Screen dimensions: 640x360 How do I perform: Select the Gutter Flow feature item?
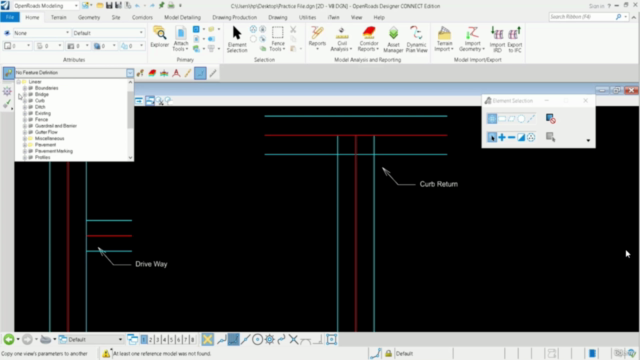tap(46, 132)
